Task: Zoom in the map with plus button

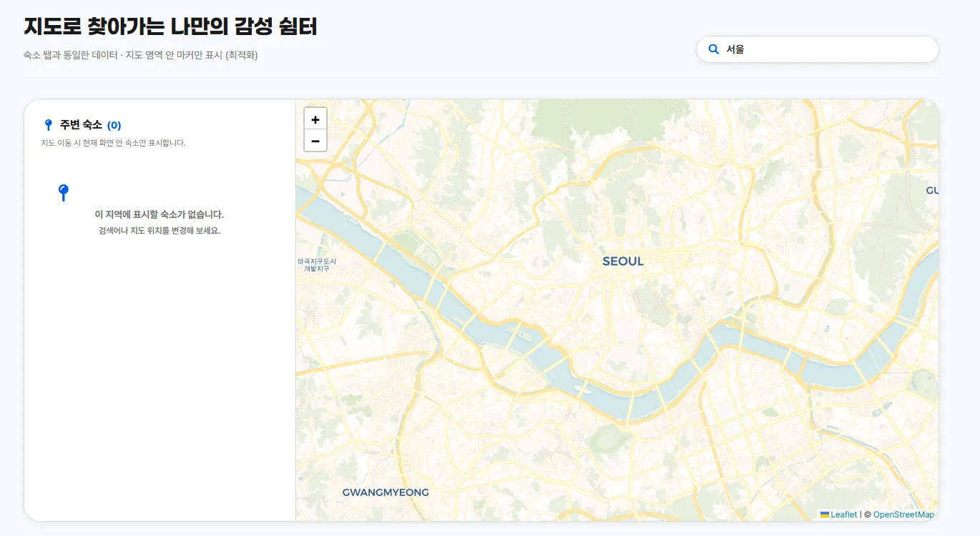Action: 315,119
